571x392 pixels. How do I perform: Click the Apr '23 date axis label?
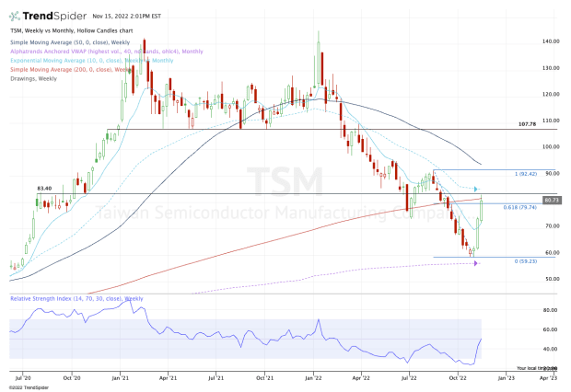pyautogui.click(x=548, y=378)
